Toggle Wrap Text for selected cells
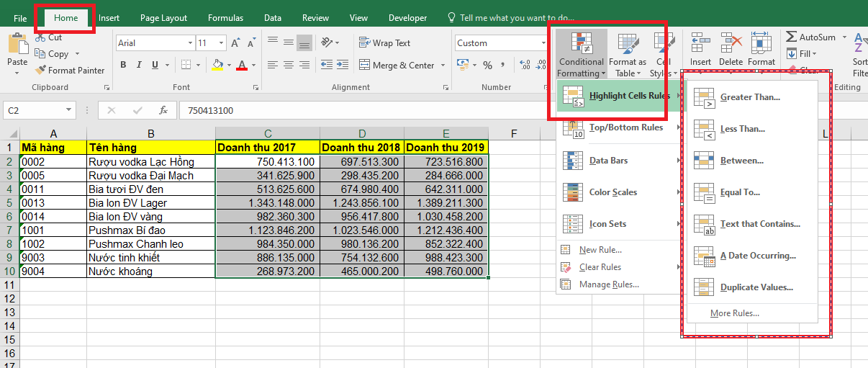868x368 pixels. 384,43
